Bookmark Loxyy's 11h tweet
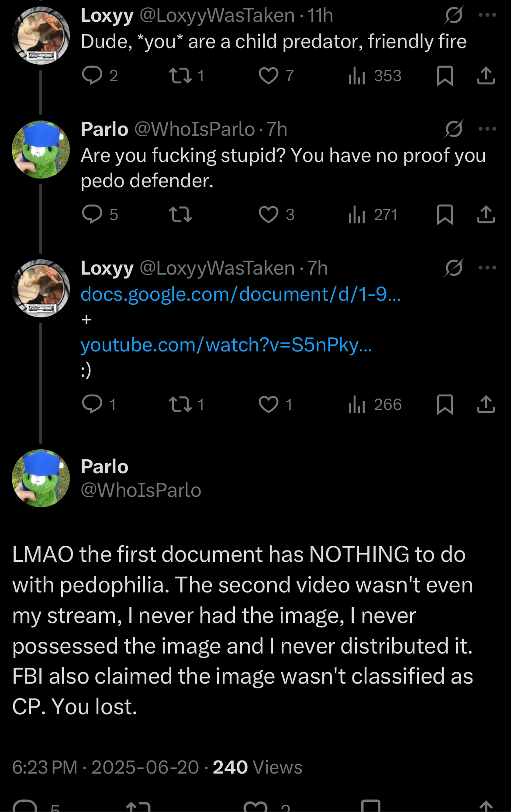Viewport: 511px width, 812px height. tap(445, 76)
